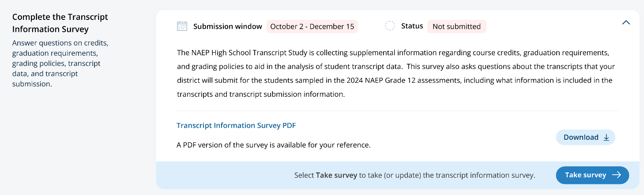644x195 pixels.
Task: Click the Complete the Transcript Information Survey heading
Action: tap(60, 23)
